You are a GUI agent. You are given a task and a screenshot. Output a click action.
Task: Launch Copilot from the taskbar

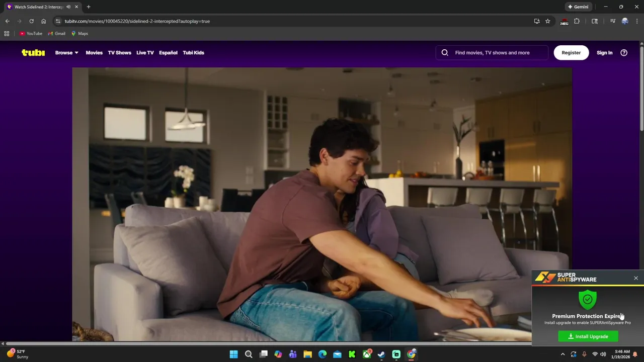278,354
